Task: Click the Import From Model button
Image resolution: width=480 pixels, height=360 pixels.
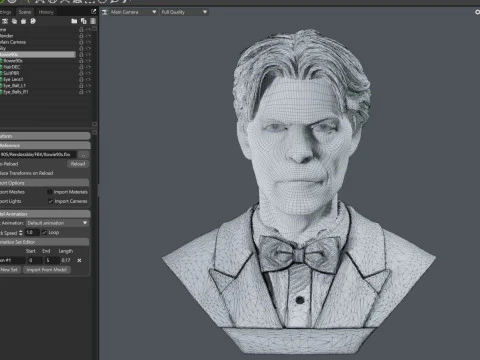Action: coord(47,270)
